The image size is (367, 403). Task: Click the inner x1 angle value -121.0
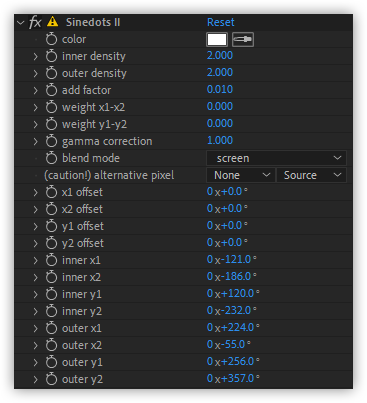[x=236, y=259]
